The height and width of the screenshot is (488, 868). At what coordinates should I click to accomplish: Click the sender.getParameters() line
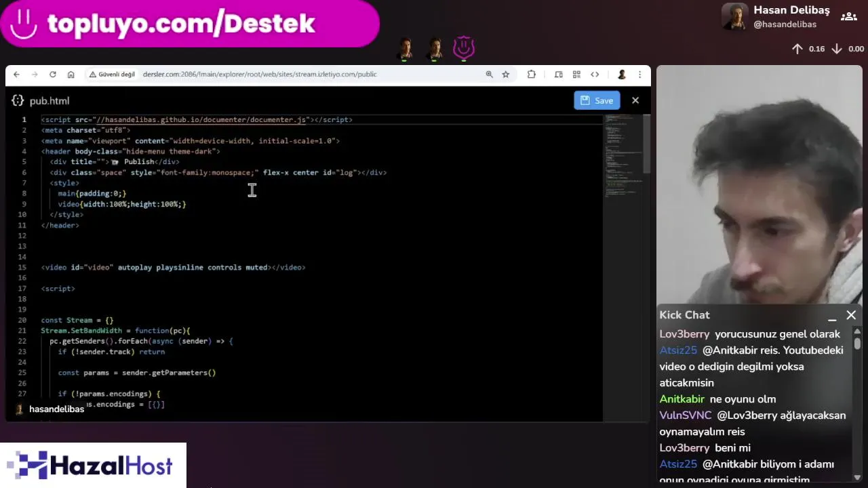pyautogui.click(x=137, y=373)
